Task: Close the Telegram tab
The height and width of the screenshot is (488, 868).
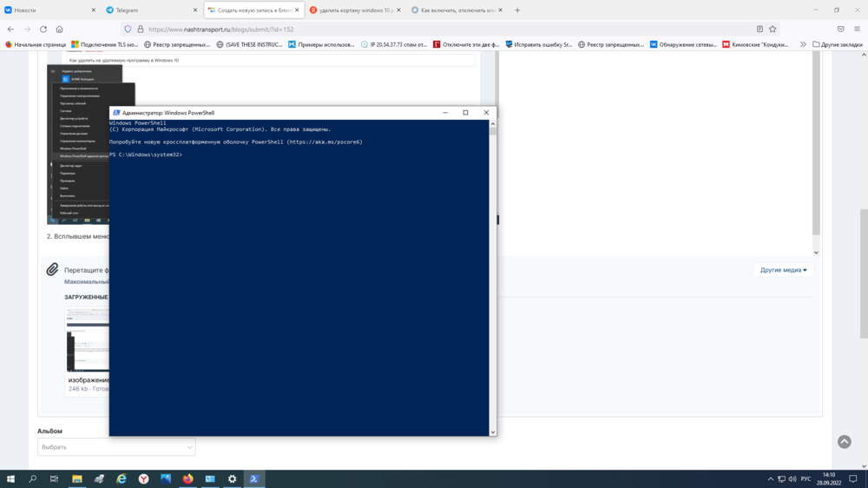Action: coord(194,10)
